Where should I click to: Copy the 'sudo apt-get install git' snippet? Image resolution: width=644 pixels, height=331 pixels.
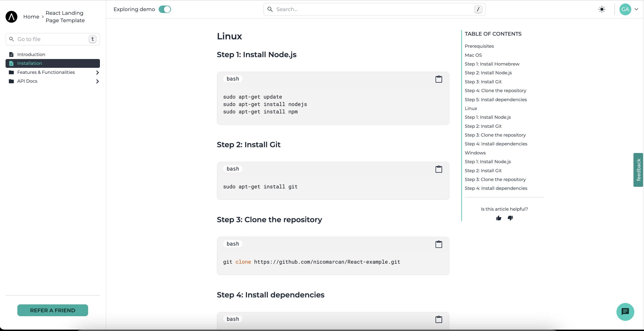[439, 169]
